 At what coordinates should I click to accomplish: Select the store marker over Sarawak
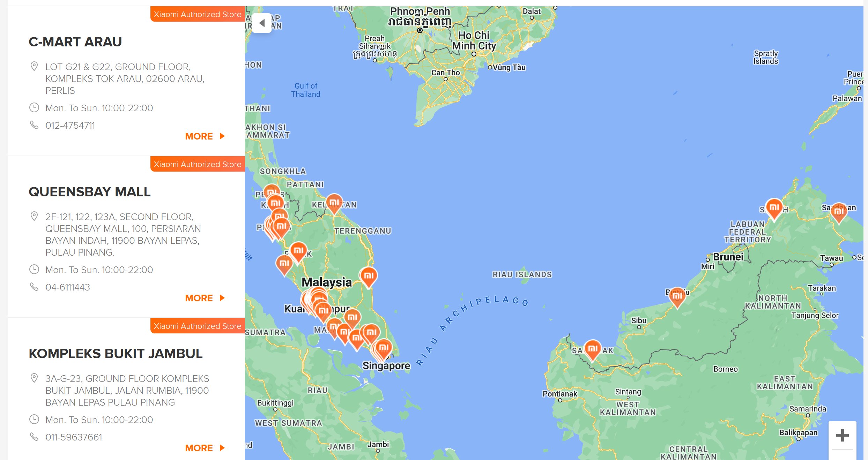[x=592, y=350]
